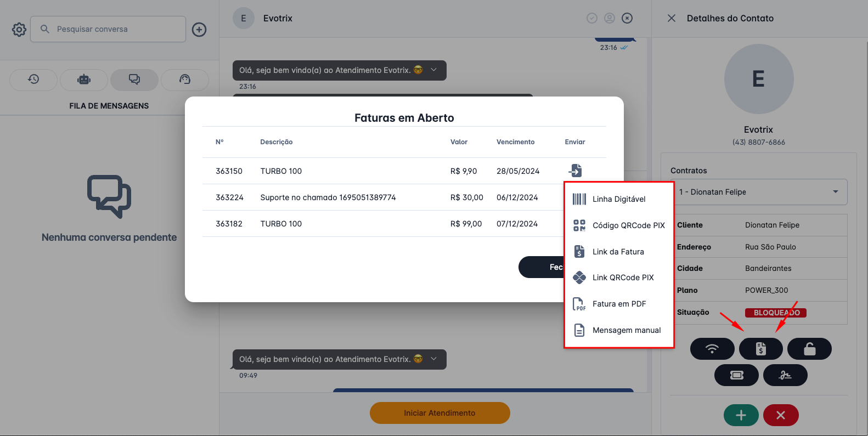Switch to the chatbot robot tab
The image size is (868, 436).
84,80
